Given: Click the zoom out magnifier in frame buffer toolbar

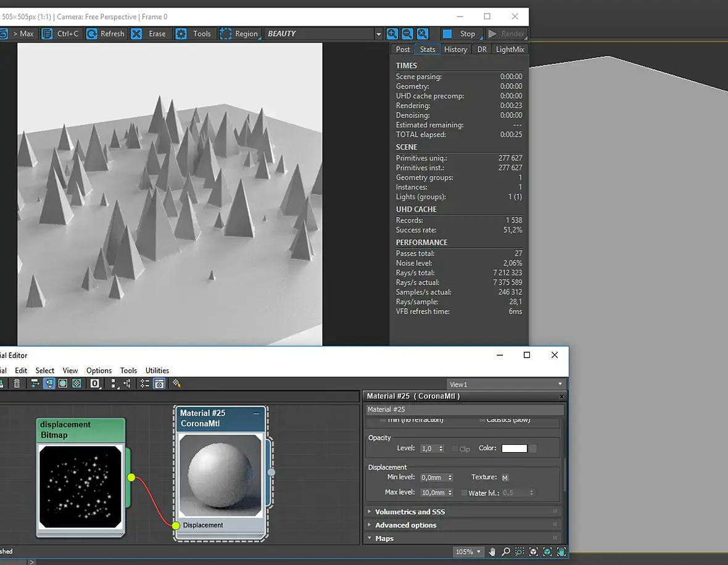Looking at the screenshot, I should point(407,34).
